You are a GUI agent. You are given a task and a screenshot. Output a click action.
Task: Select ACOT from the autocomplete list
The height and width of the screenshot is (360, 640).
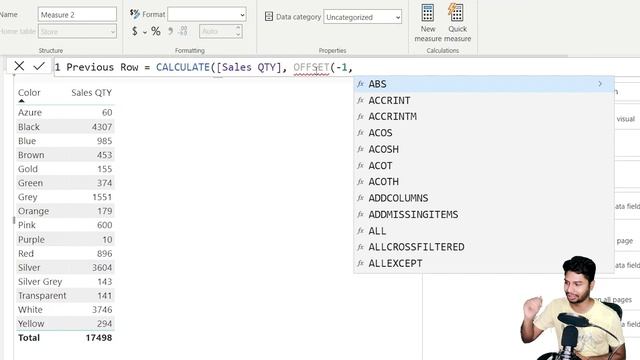tap(484, 165)
